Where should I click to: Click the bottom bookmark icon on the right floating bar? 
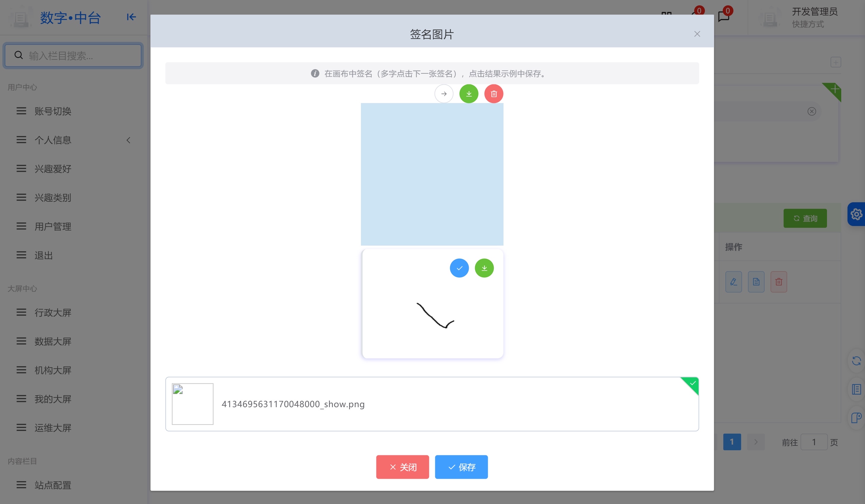click(x=856, y=418)
